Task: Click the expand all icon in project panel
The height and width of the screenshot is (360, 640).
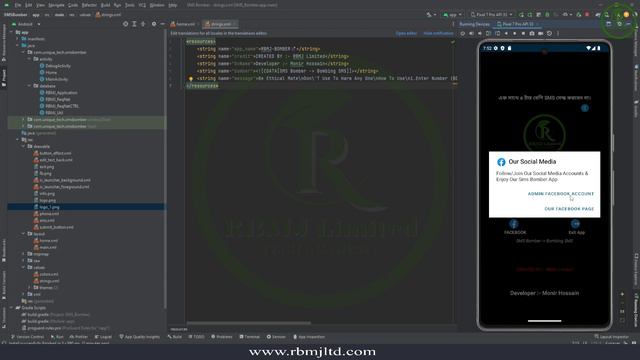Action: point(134,24)
